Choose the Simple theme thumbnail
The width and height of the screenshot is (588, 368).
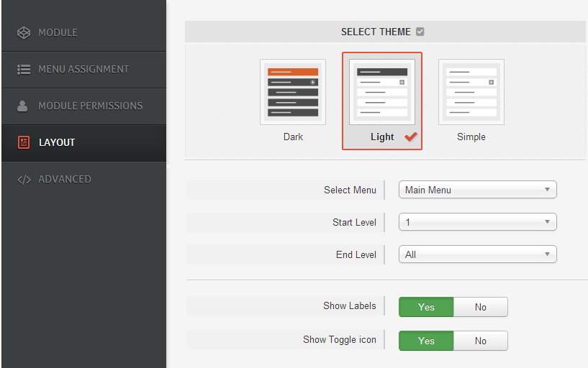tap(471, 93)
